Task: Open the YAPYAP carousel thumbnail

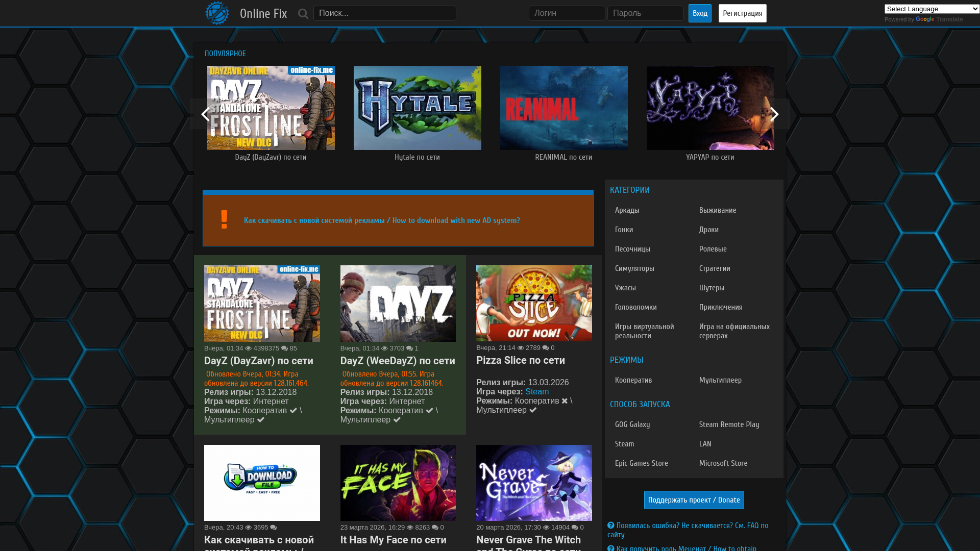Action: pyautogui.click(x=710, y=108)
